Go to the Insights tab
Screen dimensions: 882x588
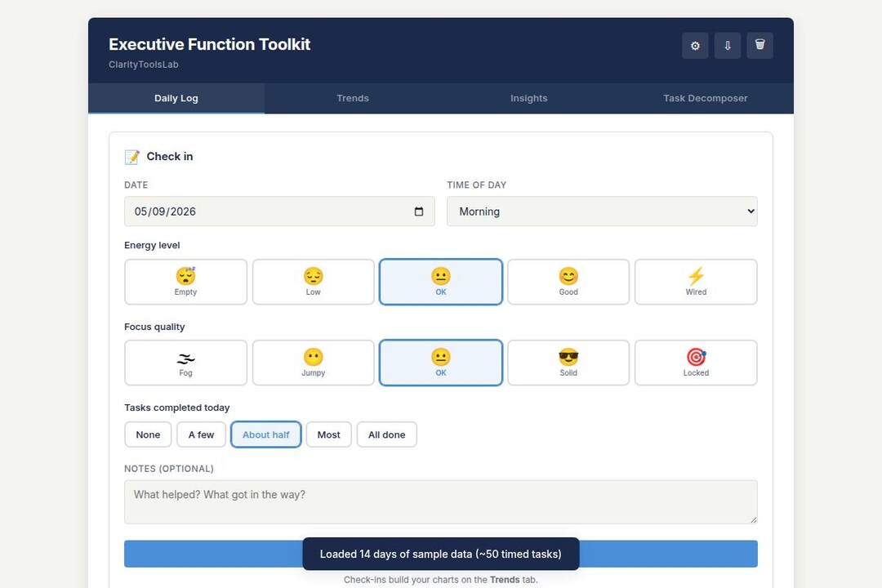click(528, 98)
